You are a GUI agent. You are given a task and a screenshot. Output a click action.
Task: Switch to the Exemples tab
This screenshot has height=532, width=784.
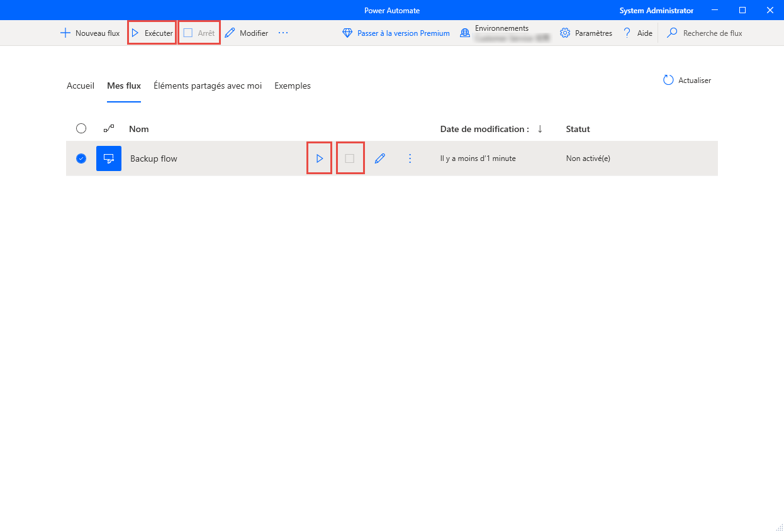pos(293,86)
